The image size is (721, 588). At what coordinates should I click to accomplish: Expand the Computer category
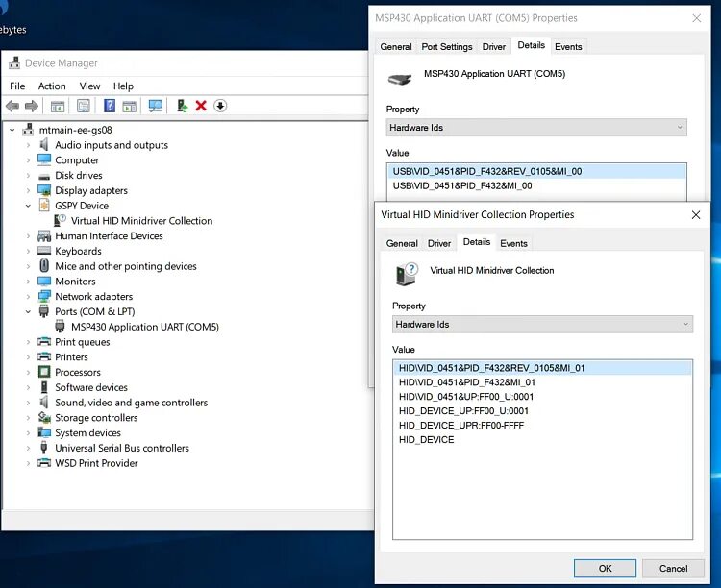pos(28,160)
